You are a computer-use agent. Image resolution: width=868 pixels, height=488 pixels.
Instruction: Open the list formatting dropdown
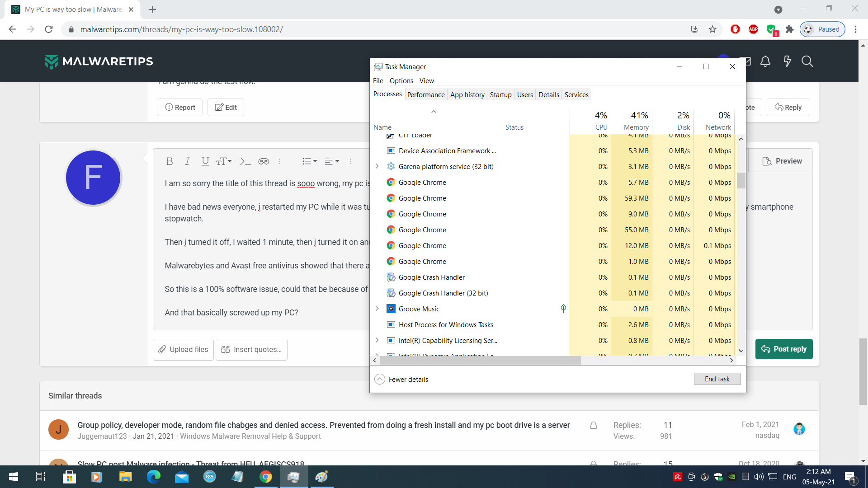pos(310,161)
